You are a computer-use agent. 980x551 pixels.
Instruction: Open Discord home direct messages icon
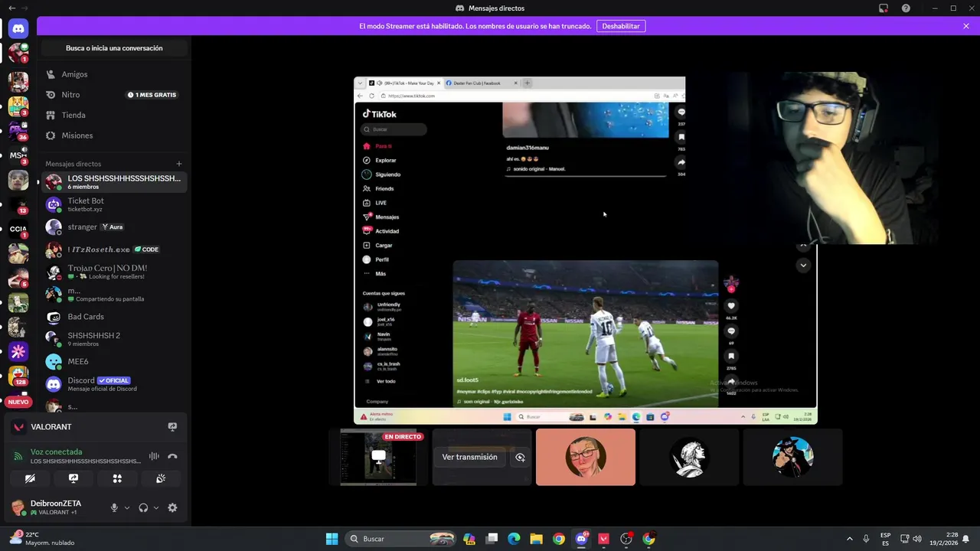[x=18, y=28]
